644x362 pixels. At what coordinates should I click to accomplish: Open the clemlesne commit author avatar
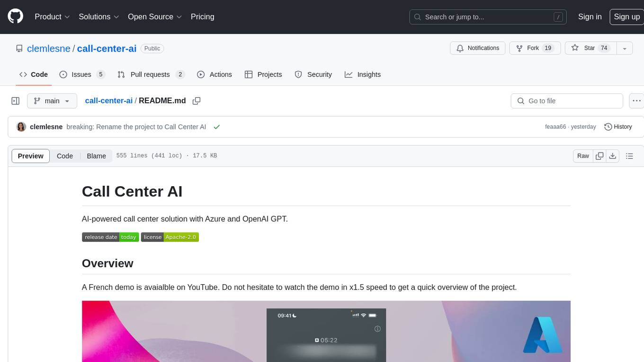pyautogui.click(x=21, y=127)
